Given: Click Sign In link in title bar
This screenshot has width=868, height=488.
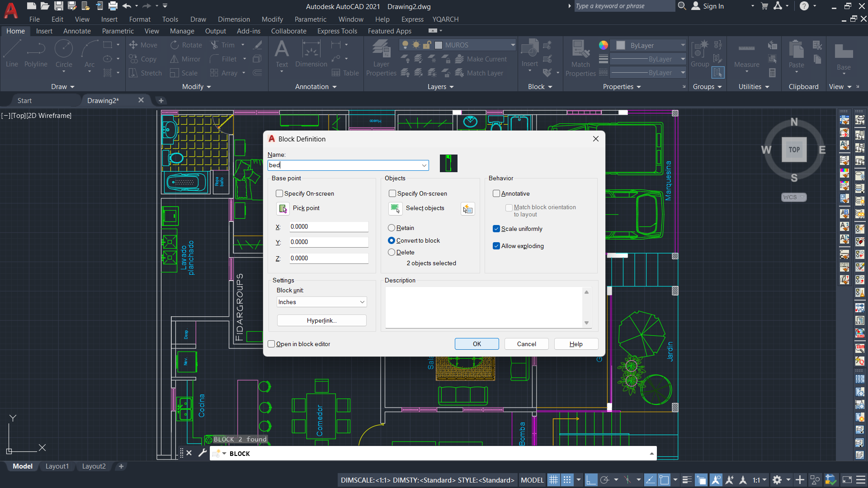Looking at the screenshot, I should click(713, 6).
